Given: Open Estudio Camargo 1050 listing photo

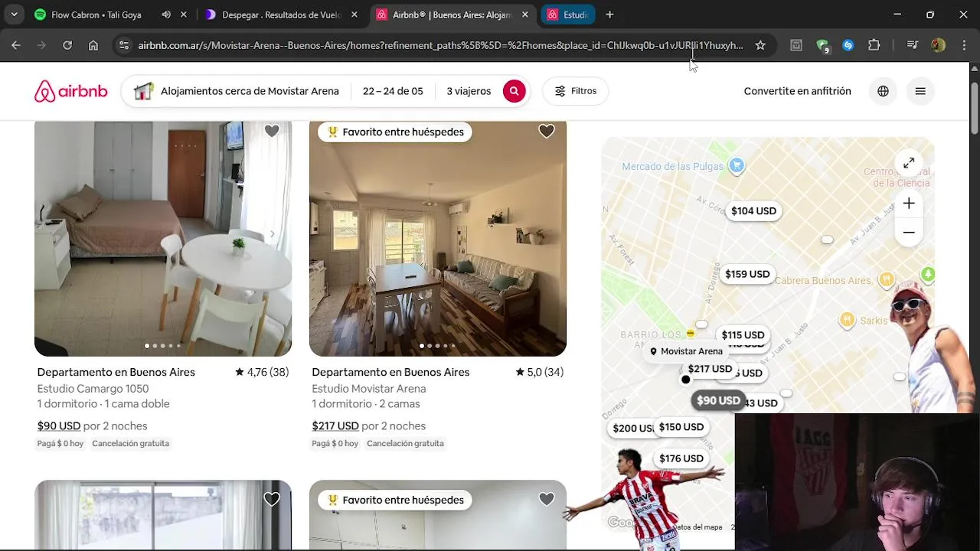Looking at the screenshot, I should coord(163,238).
